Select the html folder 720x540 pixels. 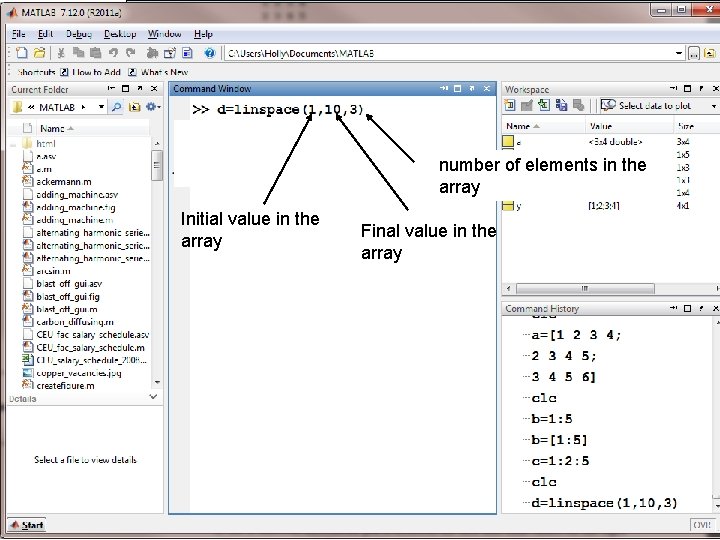point(45,144)
